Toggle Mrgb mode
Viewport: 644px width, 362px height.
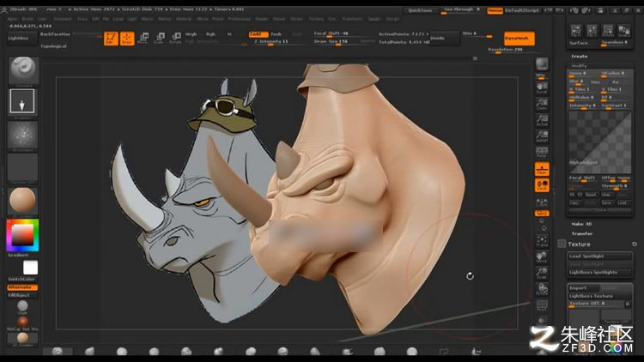191,34
